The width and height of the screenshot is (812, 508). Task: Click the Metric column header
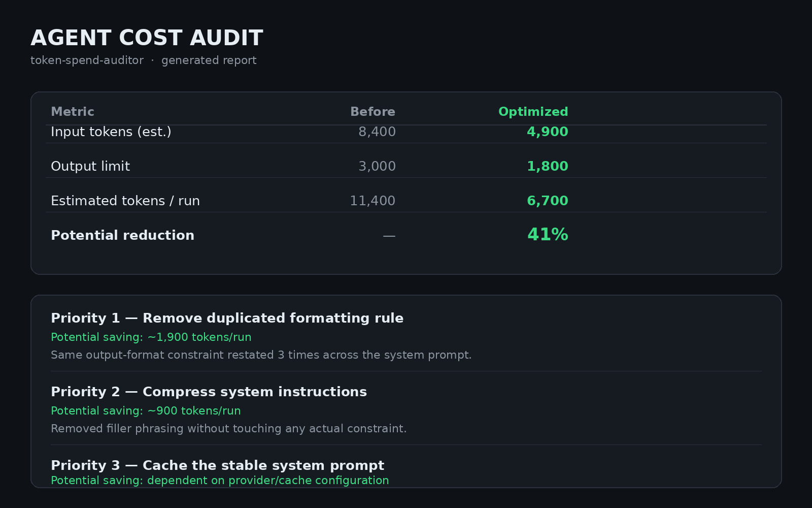pos(73,112)
